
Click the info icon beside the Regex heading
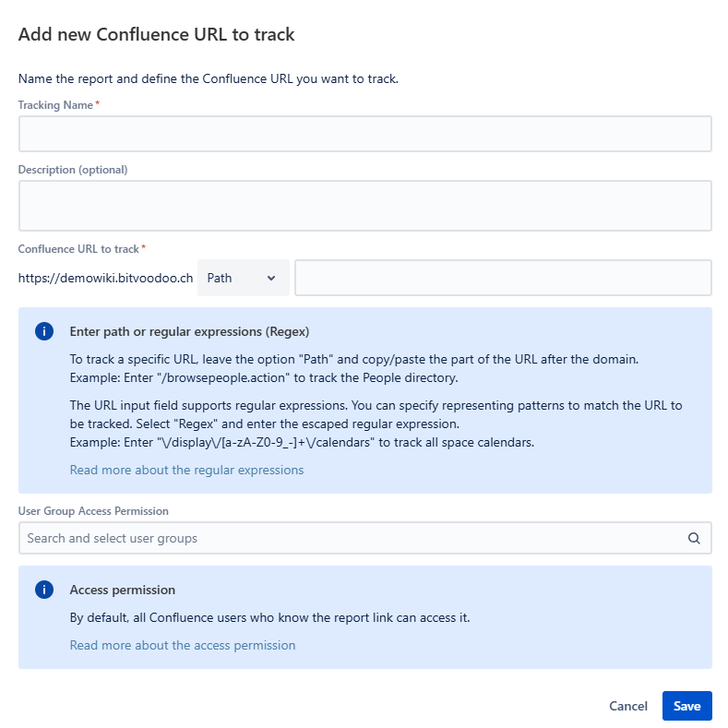click(x=43, y=331)
